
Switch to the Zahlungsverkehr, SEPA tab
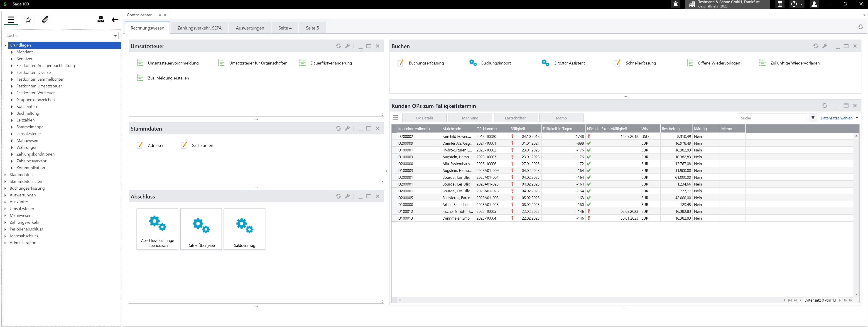(199, 28)
